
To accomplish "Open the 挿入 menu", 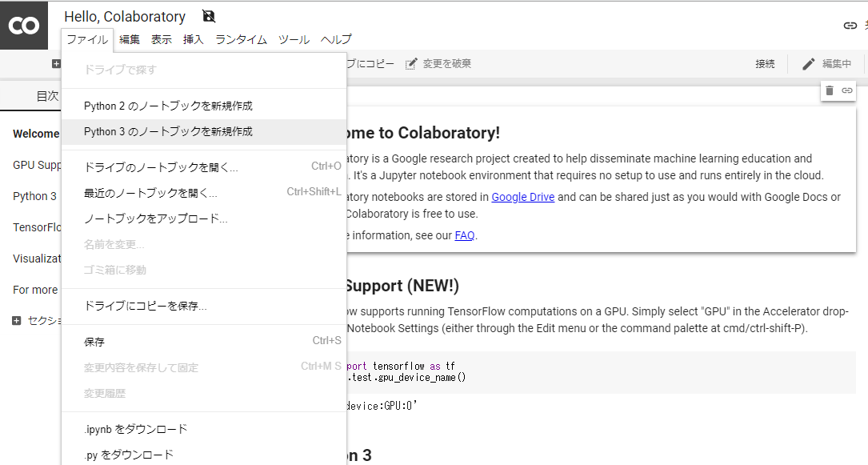I will click(x=194, y=39).
